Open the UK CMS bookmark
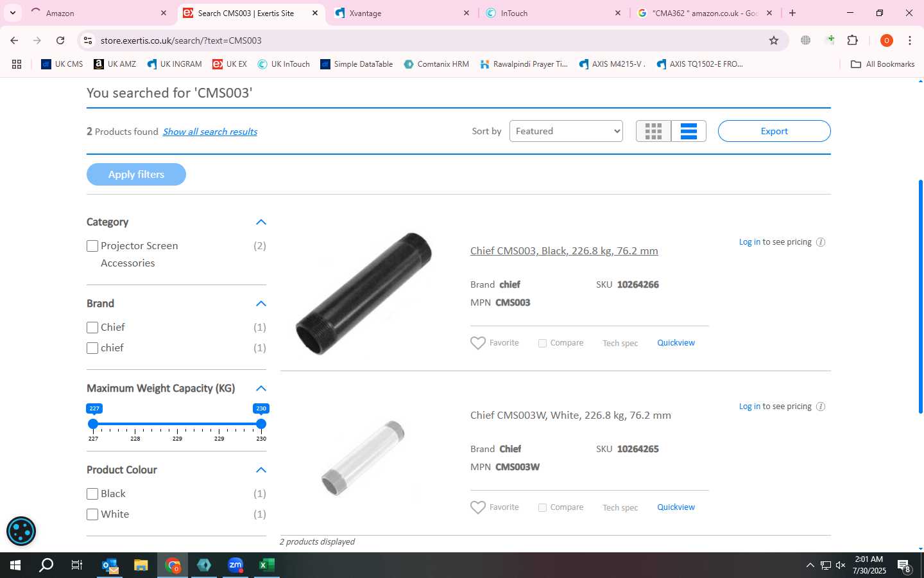This screenshot has width=924, height=578. (62, 64)
